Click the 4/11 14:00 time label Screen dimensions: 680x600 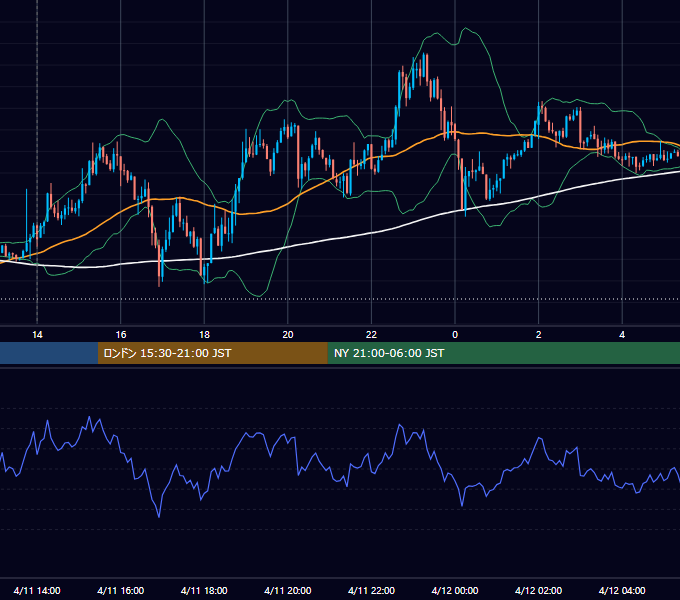pyautogui.click(x=37, y=590)
